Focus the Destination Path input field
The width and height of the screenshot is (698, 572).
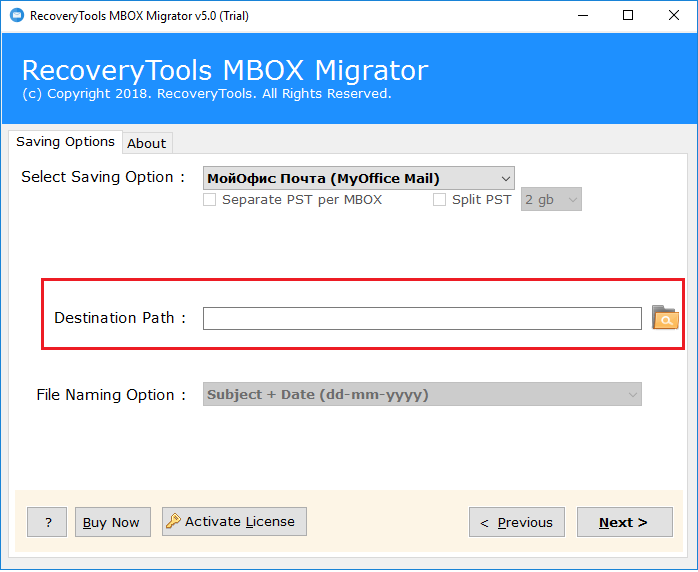(x=422, y=318)
